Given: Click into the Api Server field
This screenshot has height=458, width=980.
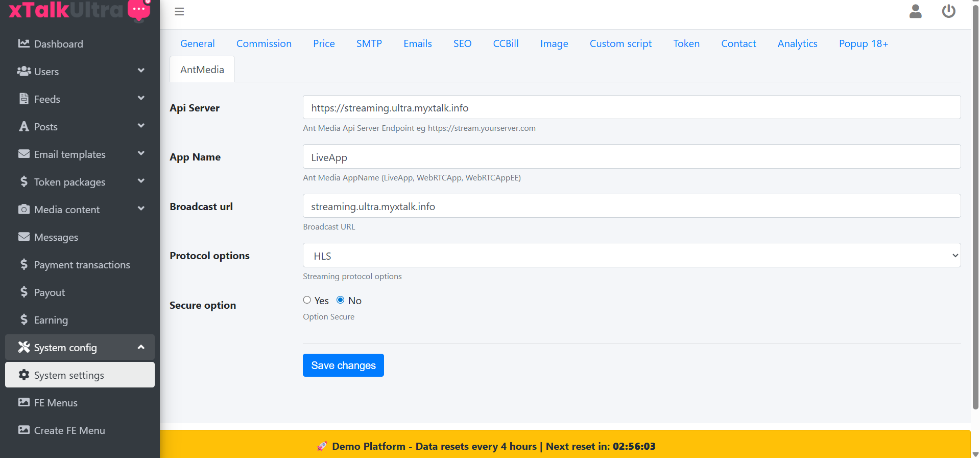Looking at the screenshot, I should click(x=631, y=107).
